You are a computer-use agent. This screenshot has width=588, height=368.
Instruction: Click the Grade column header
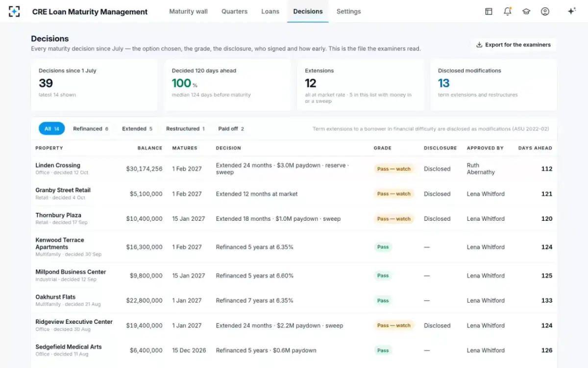382,148
